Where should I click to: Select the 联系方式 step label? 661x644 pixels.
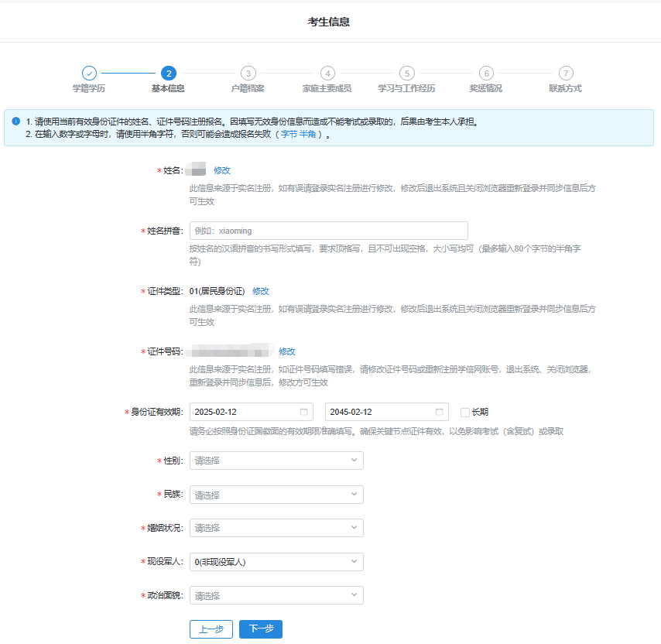pyautogui.click(x=565, y=88)
